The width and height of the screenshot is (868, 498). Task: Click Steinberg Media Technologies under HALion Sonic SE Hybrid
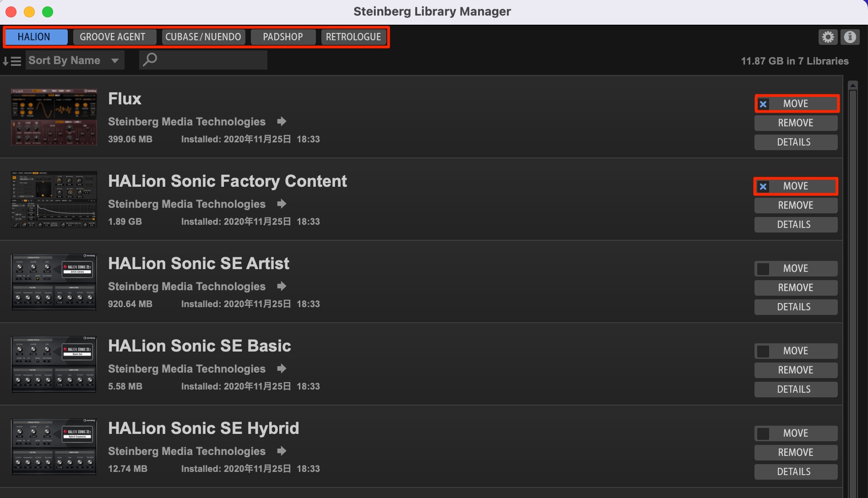pyautogui.click(x=187, y=451)
